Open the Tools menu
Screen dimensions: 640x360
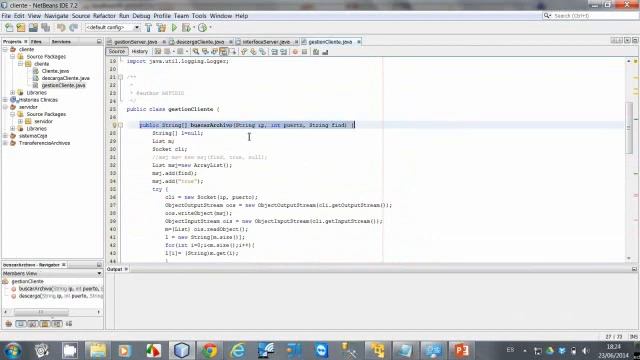click(x=199, y=16)
